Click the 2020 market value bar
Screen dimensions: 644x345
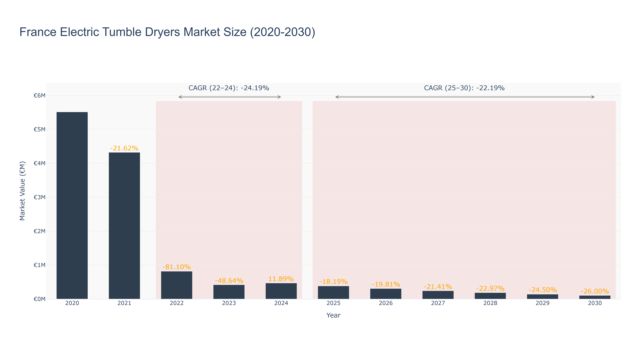pos(72,206)
